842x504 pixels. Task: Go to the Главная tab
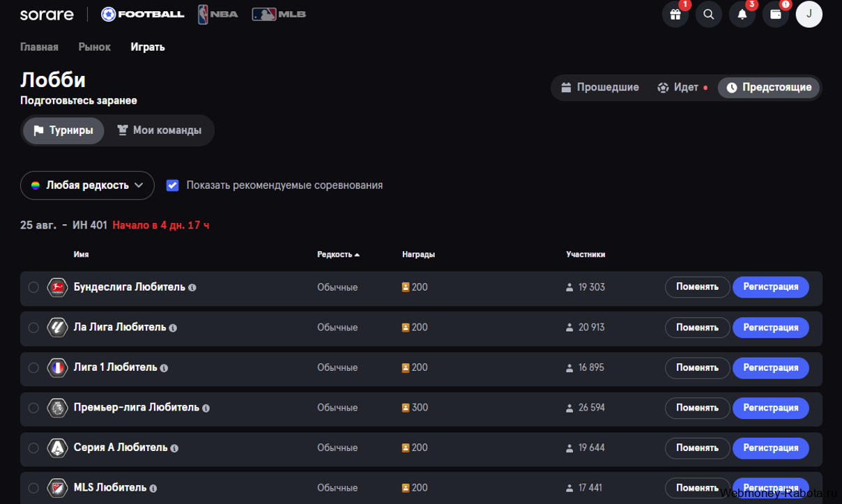point(39,47)
